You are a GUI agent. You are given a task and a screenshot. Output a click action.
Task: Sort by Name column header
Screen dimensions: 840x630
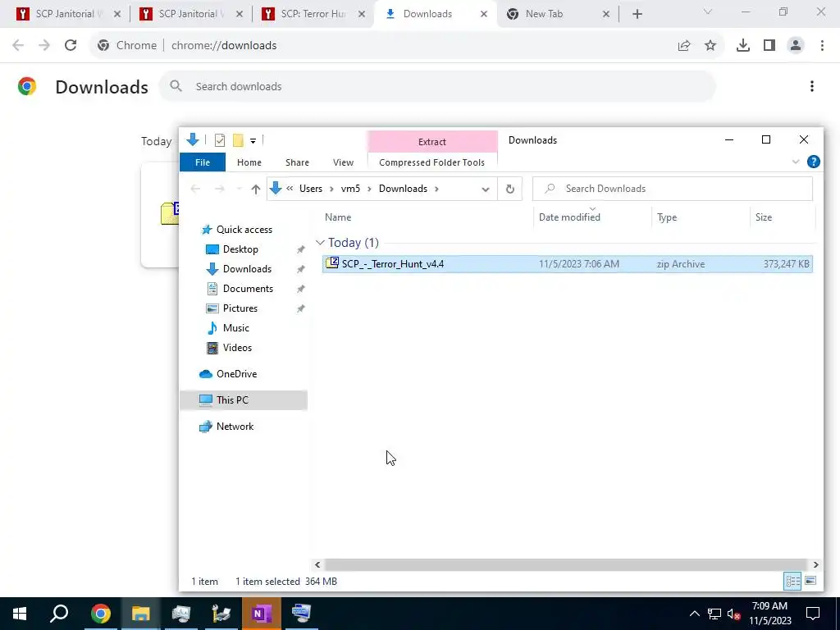click(x=337, y=217)
